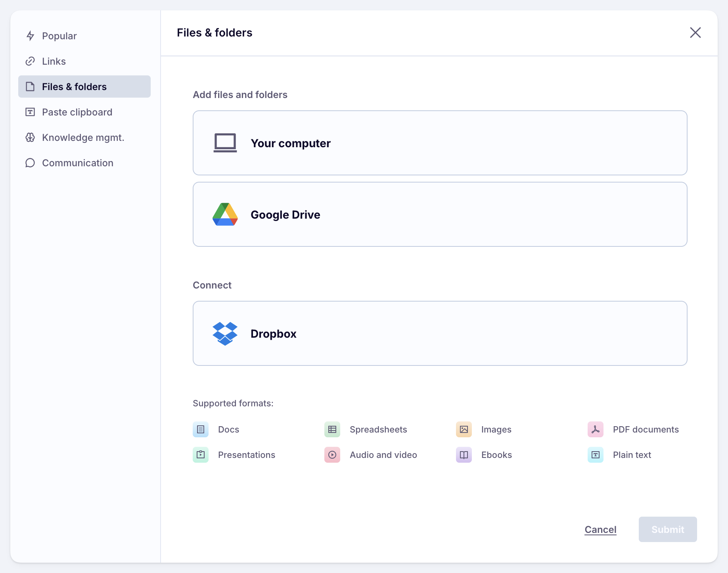Click the Communication chat bubble icon
The image size is (728, 573).
(x=30, y=163)
